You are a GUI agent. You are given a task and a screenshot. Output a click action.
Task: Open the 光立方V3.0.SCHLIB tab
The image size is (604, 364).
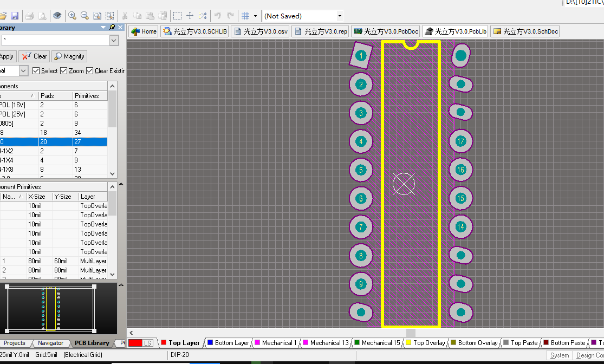(195, 31)
